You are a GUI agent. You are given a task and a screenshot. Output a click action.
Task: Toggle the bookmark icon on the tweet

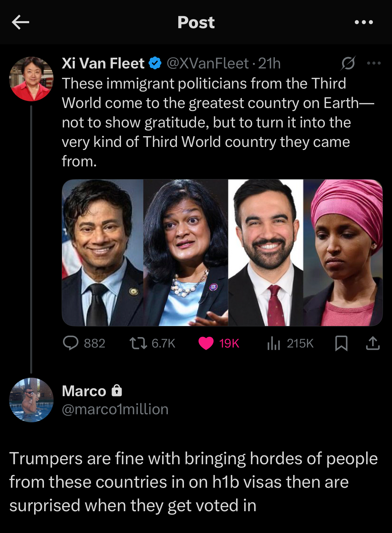pos(341,343)
